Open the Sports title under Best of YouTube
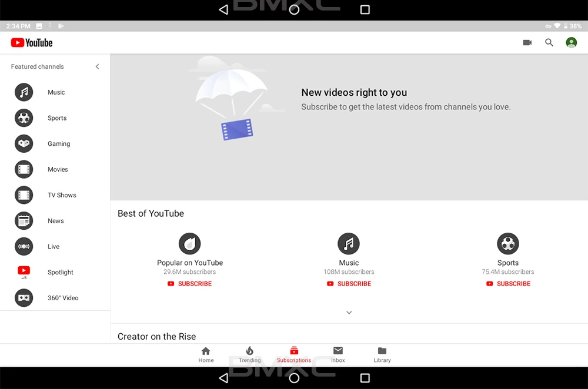 pos(508,263)
